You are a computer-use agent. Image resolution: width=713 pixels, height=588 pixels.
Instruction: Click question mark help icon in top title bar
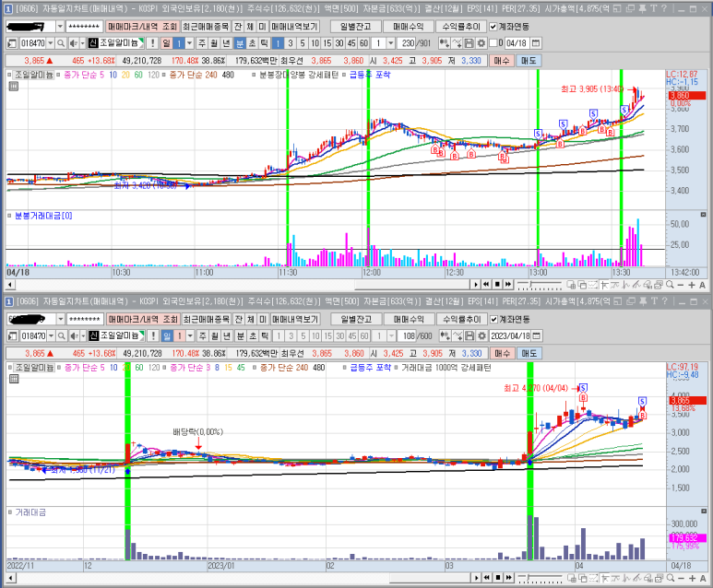click(664, 8)
